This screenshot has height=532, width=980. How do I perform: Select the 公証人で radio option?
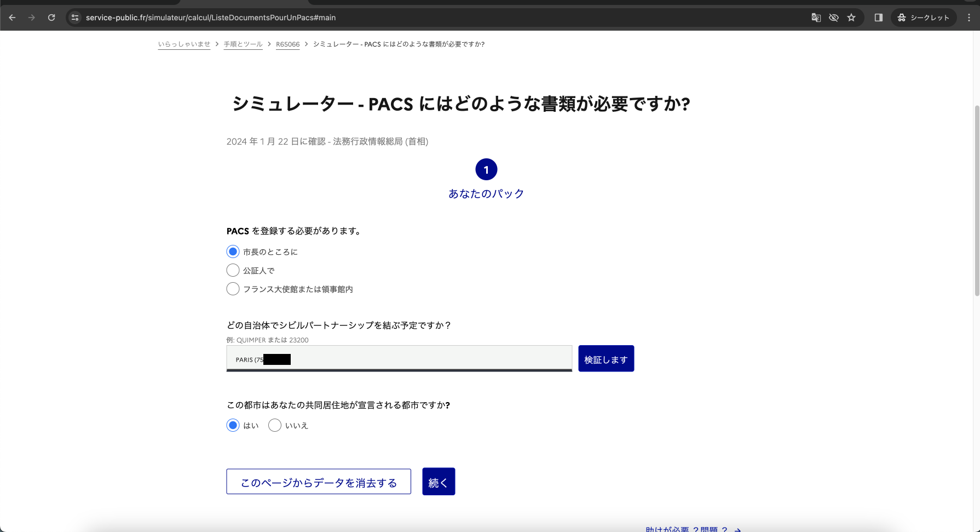click(233, 270)
